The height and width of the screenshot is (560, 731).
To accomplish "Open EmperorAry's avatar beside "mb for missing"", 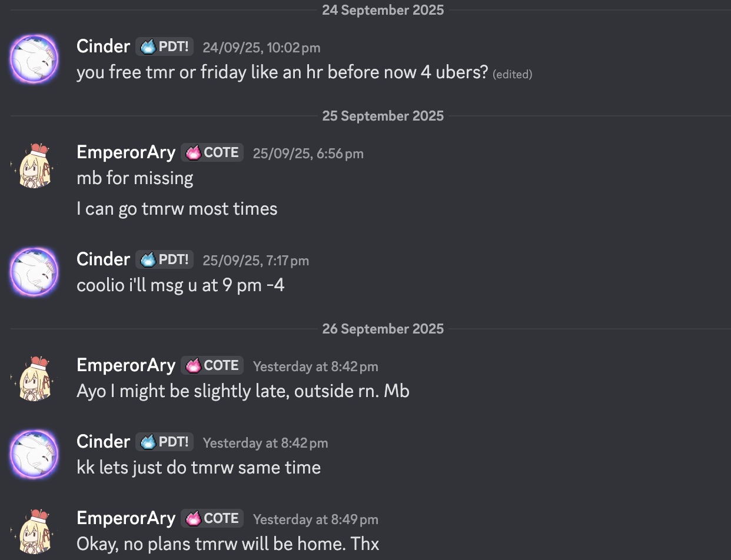I will click(34, 165).
